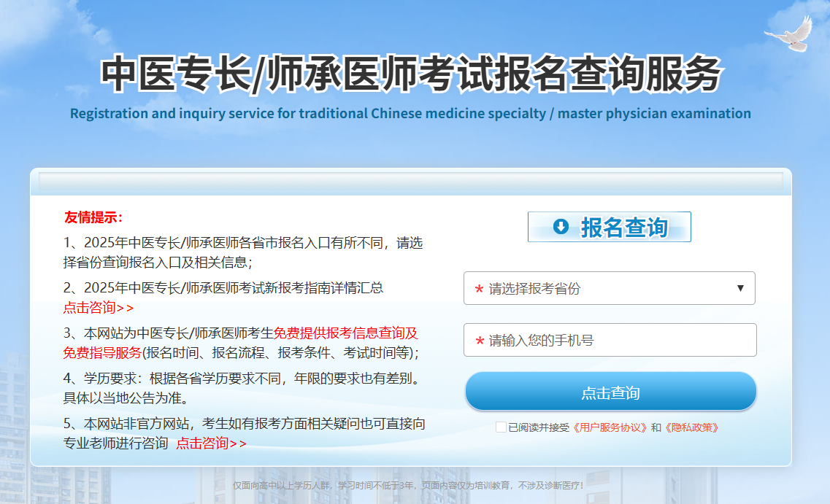Image resolution: width=830 pixels, height=504 pixels.
Task: Click the empty bar atop the white panel
Action: [410, 182]
